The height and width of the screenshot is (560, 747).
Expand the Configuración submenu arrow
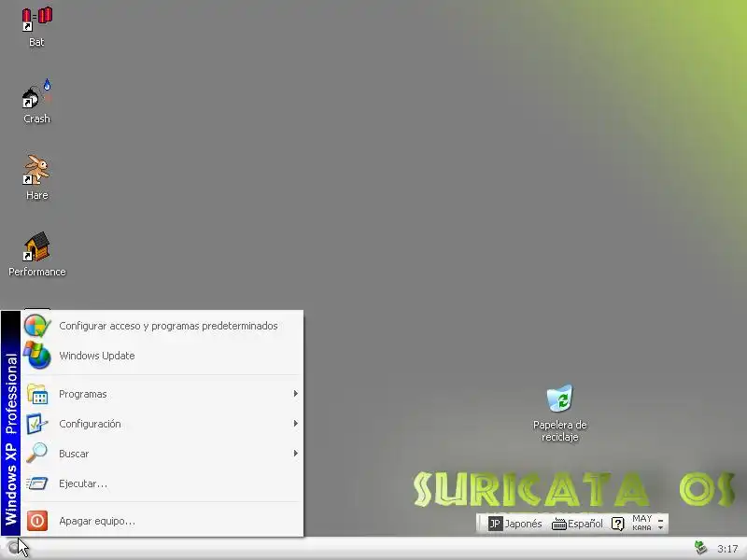coord(296,424)
